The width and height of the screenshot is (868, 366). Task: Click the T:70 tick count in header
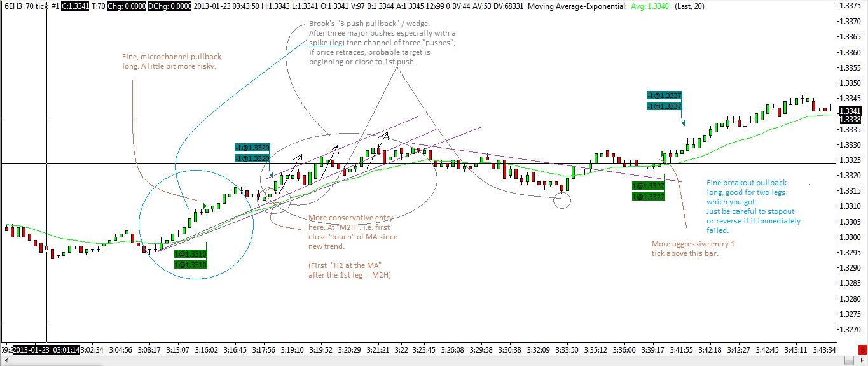[x=99, y=6]
